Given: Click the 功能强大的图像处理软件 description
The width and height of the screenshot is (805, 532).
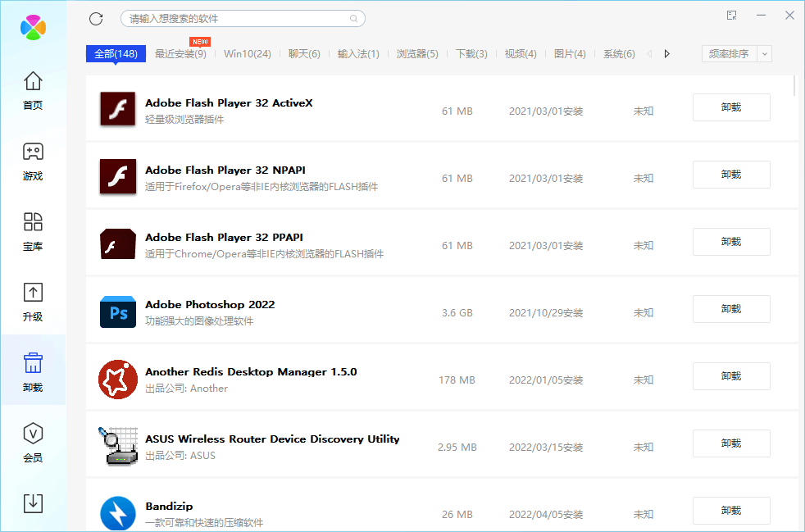Looking at the screenshot, I should point(199,321).
